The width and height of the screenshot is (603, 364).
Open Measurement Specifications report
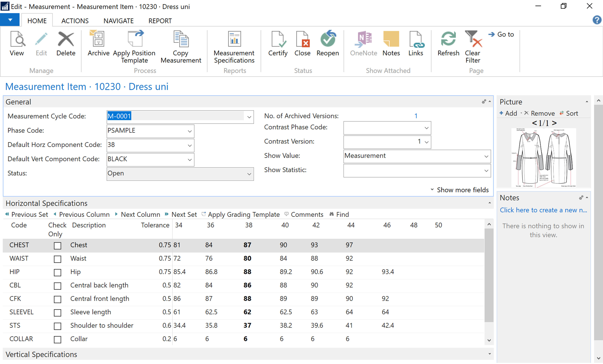(234, 39)
